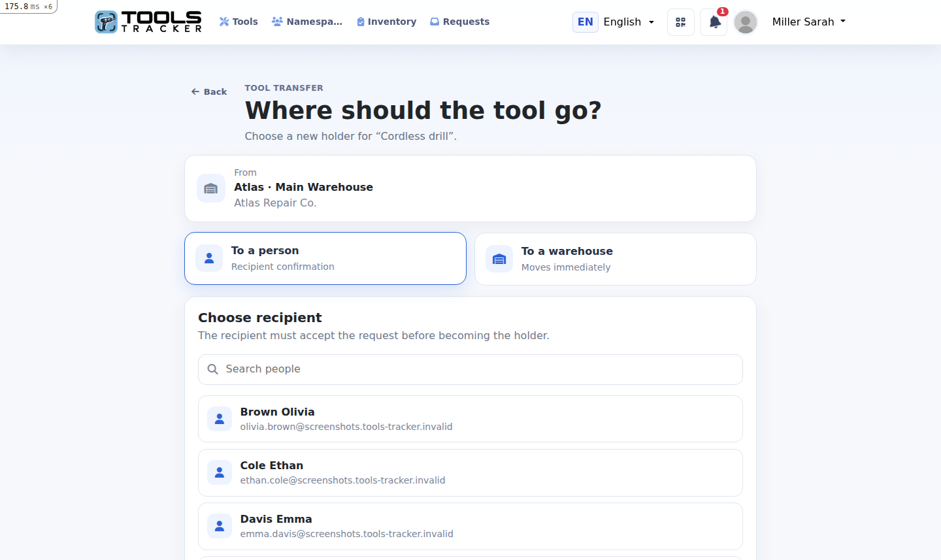
Task: Open the QR code scanner icon
Action: (681, 22)
